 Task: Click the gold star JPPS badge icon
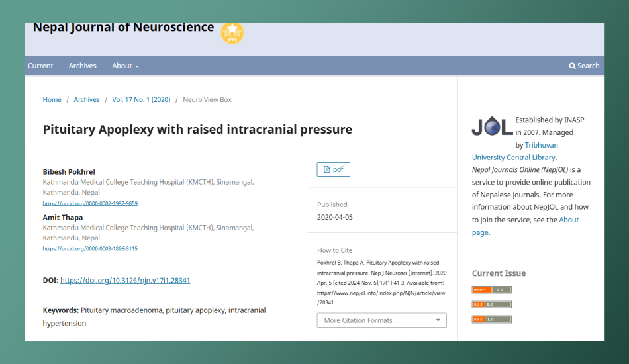point(232,32)
